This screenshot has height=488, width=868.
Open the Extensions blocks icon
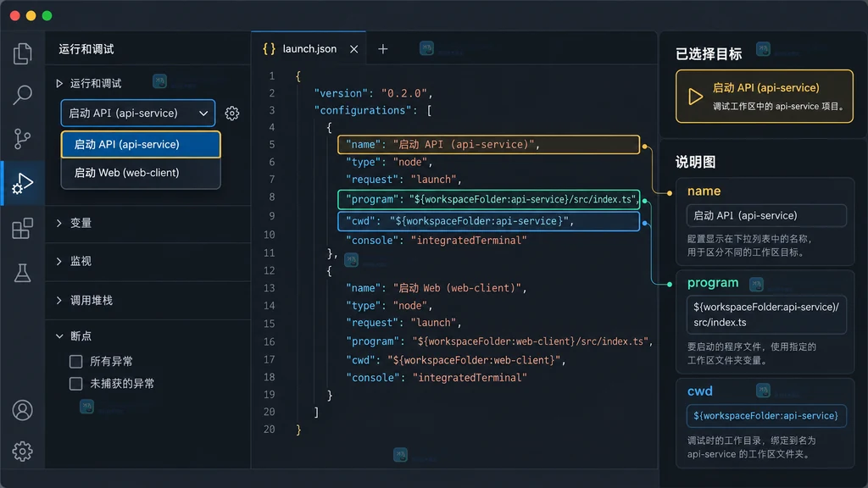coord(22,228)
